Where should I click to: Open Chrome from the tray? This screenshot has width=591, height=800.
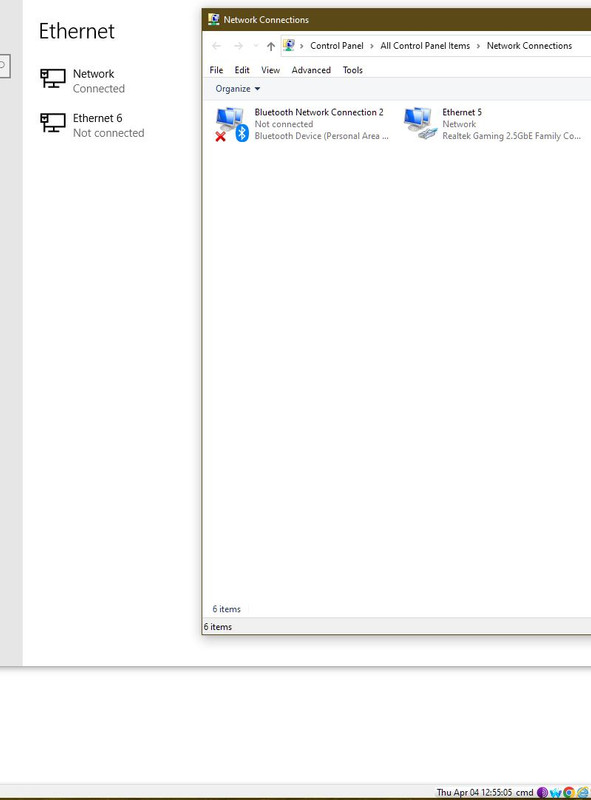coord(569,792)
